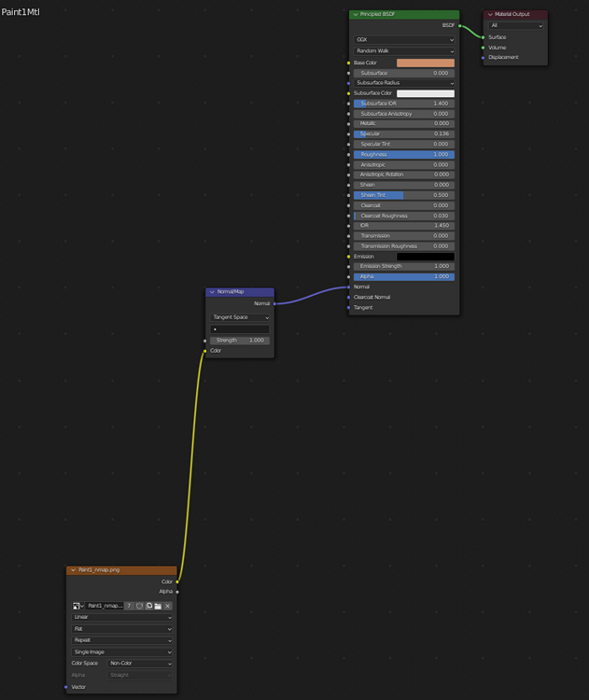Open an image file with the folder icon

point(158,606)
